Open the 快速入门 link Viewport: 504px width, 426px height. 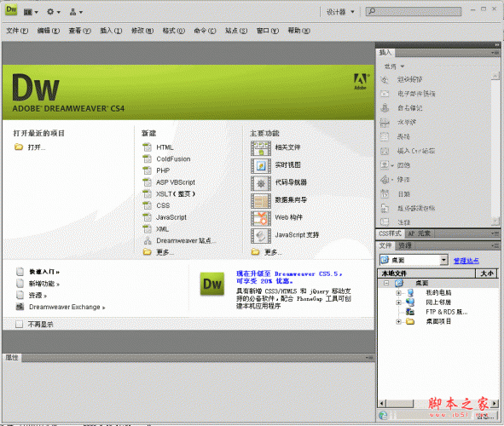click(x=44, y=272)
